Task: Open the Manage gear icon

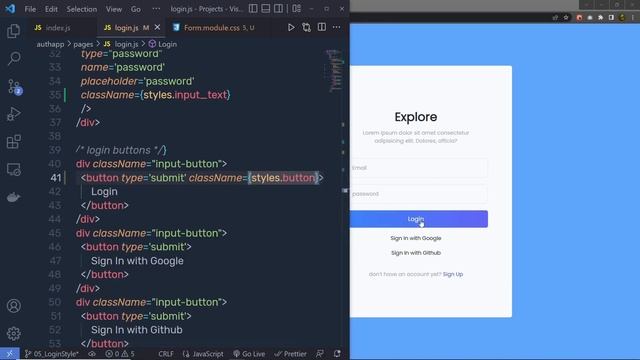Action: (13, 333)
